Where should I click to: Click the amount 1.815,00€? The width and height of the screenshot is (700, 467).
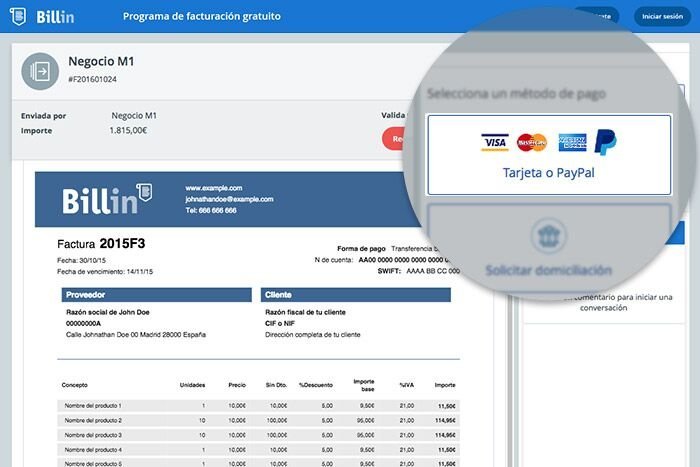(x=128, y=130)
